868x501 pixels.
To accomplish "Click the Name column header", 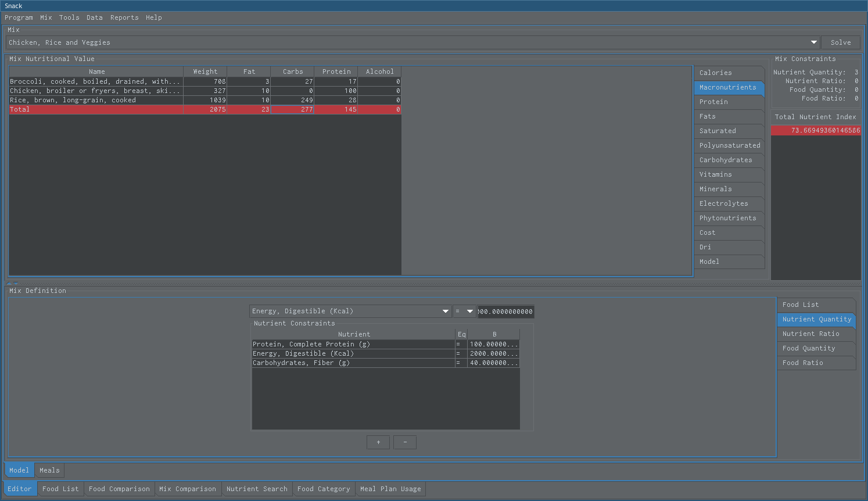I will point(96,71).
